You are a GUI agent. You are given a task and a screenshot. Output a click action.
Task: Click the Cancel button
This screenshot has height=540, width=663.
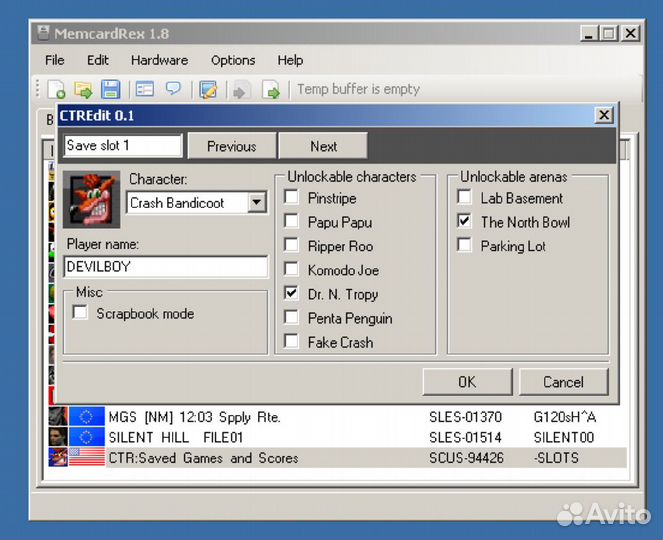coord(563,382)
